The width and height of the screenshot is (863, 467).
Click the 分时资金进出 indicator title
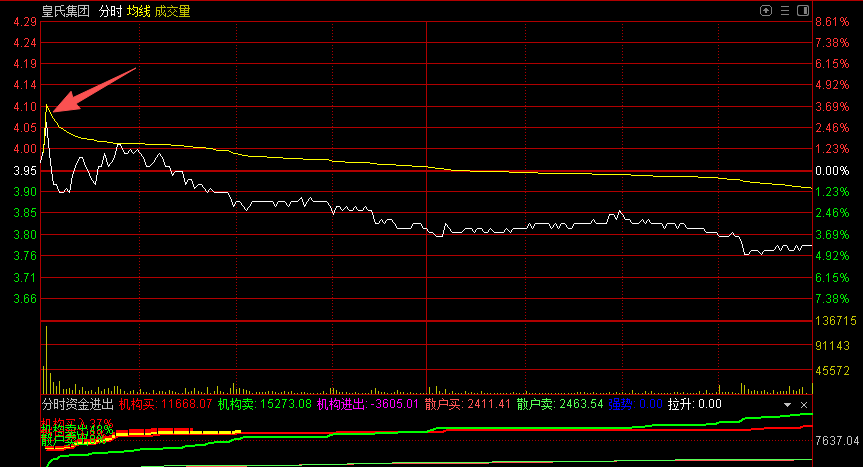tap(77, 404)
